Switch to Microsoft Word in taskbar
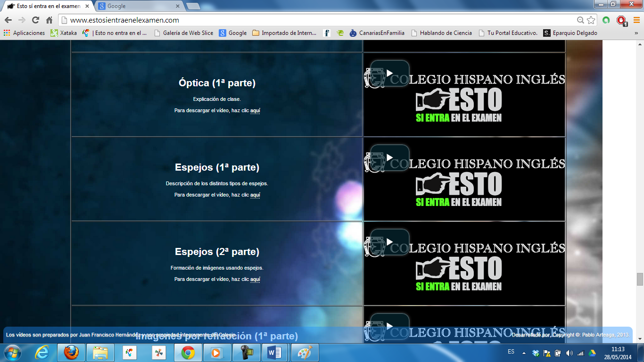Image resolution: width=644 pixels, height=362 pixels. click(275, 353)
